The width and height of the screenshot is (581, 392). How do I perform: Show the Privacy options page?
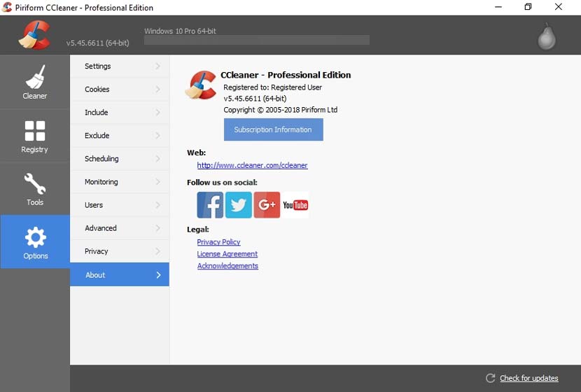[x=120, y=251]
